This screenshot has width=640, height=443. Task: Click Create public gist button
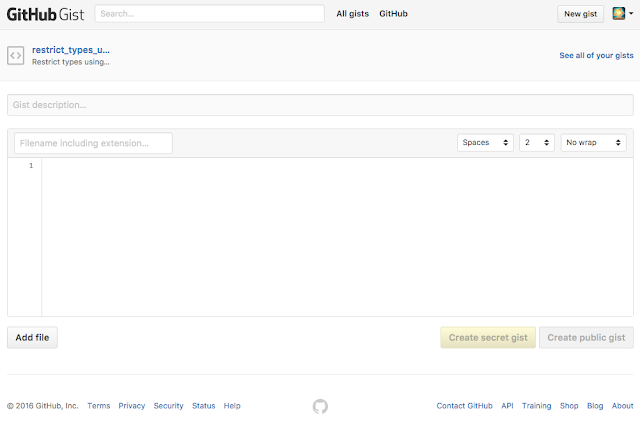tap(586, 338)
